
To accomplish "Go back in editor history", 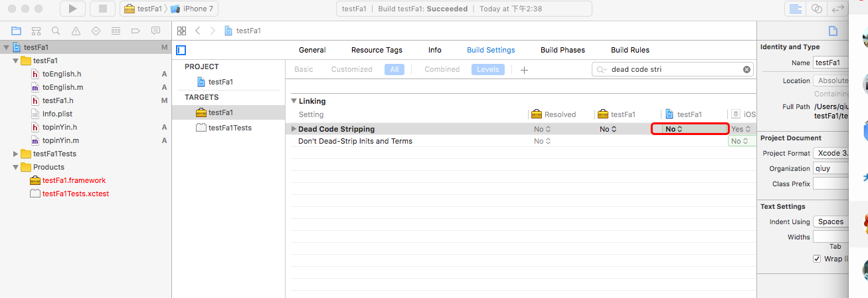I will point(198,31).
